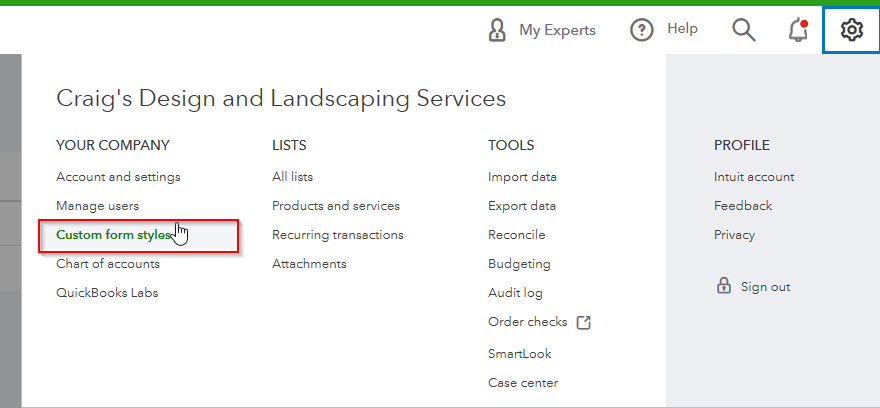Screen dimensions: 880x408
Task: Open Recurring transactions
Action: [x=338, y=235]
